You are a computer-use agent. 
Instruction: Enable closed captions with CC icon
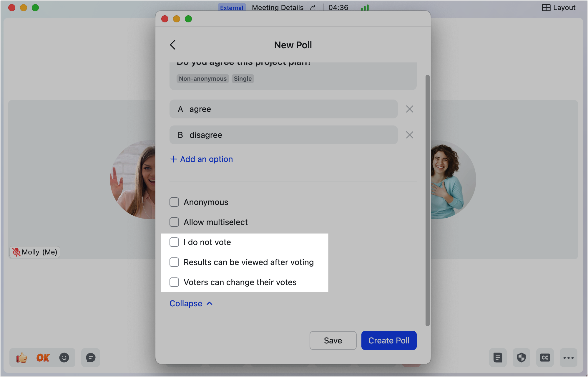[545, 358]
